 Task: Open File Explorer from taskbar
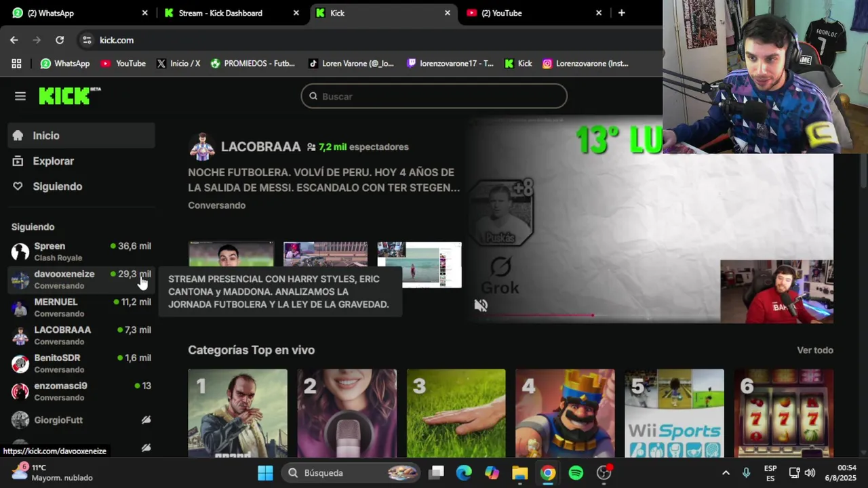pos(519,473)
